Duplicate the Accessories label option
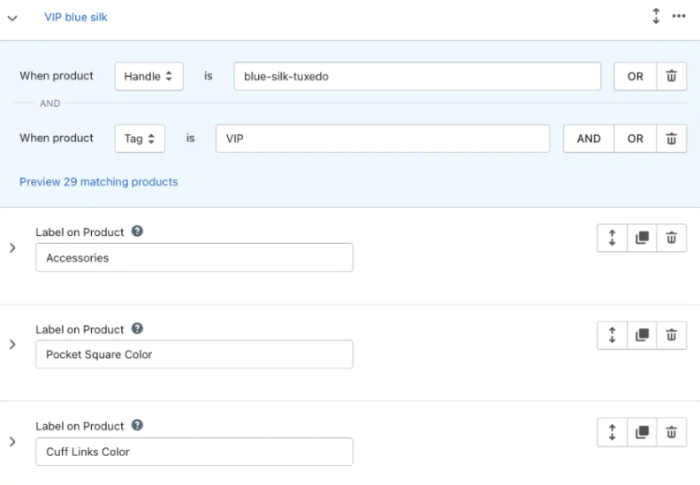 coord(642,238)
